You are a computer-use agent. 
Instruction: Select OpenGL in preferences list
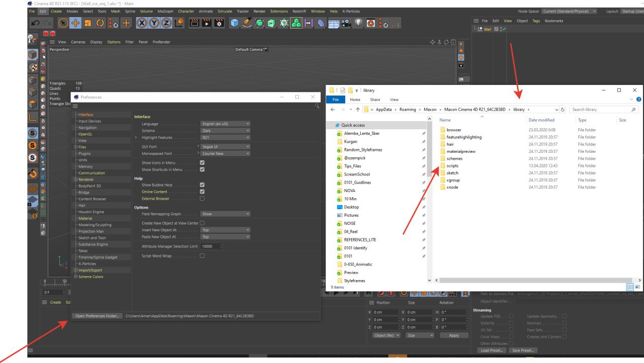click(x=85, y=134)
